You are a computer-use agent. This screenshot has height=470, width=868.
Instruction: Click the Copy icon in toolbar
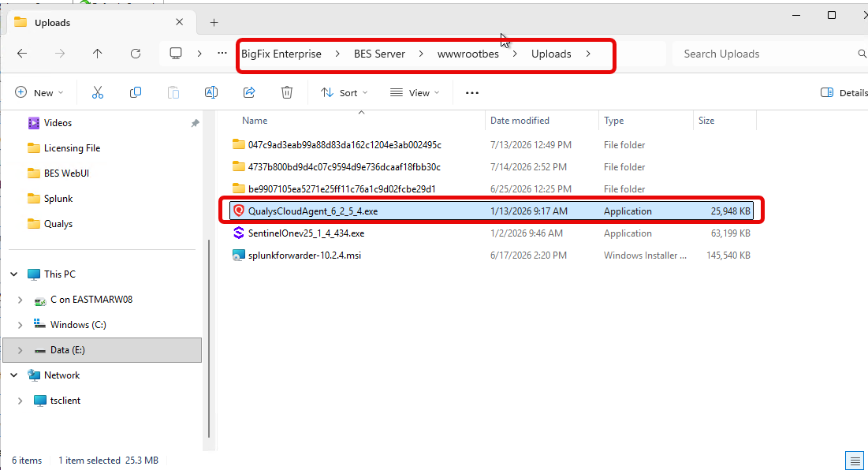pos(135,92)
